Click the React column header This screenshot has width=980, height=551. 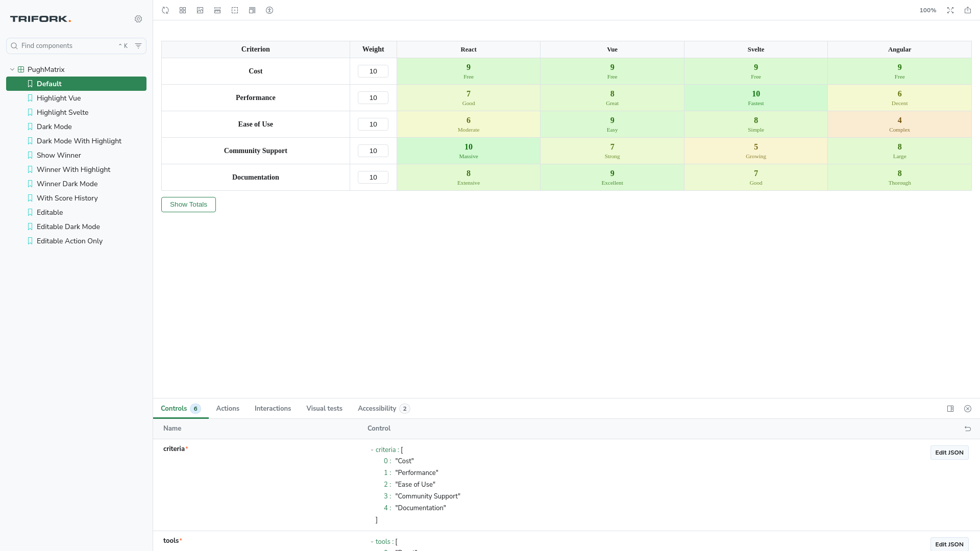coord(469,49)
